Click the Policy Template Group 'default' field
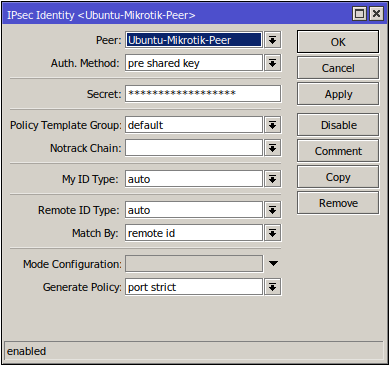 194,125
